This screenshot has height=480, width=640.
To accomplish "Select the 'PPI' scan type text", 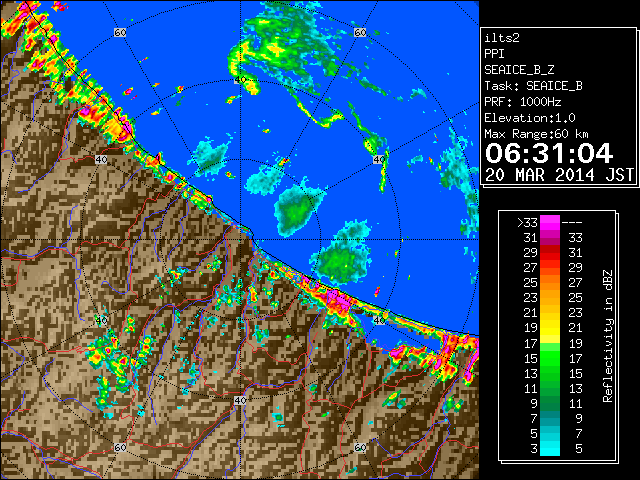I will [494, 54].
